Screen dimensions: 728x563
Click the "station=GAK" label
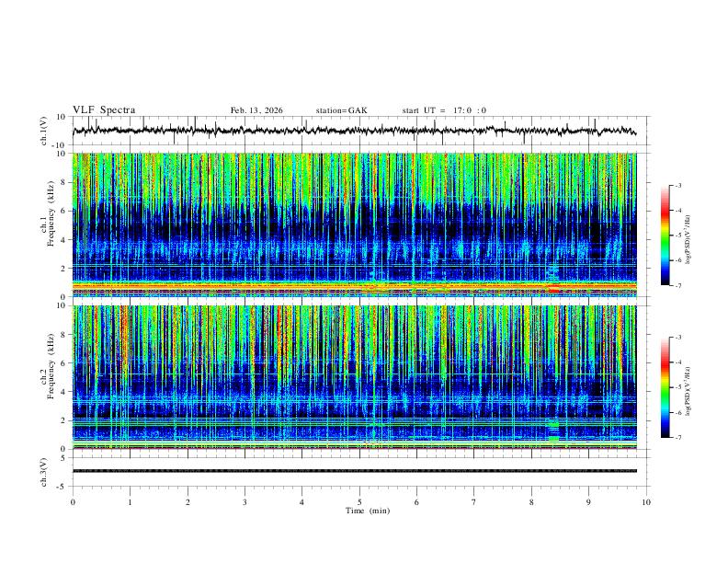pos(341,110)
